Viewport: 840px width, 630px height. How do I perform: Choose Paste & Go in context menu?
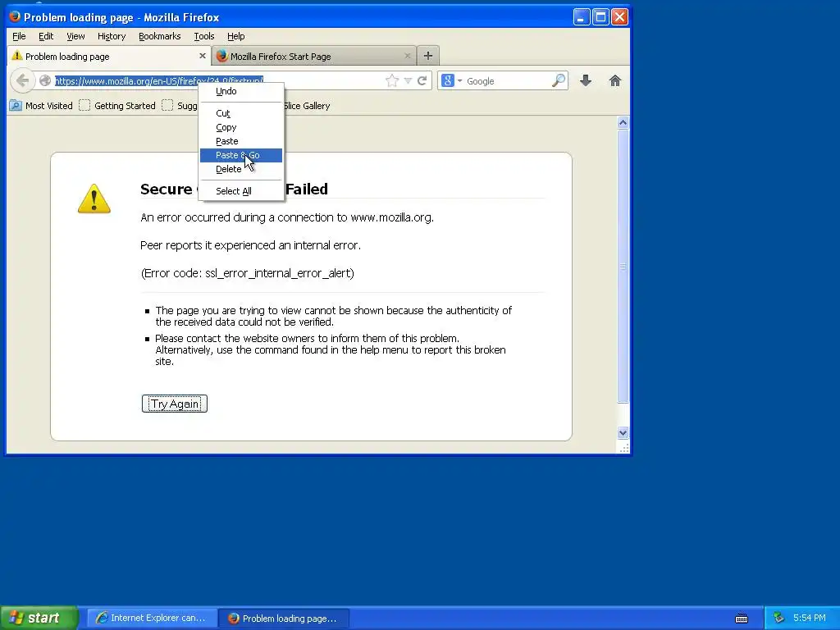point(241,155)
